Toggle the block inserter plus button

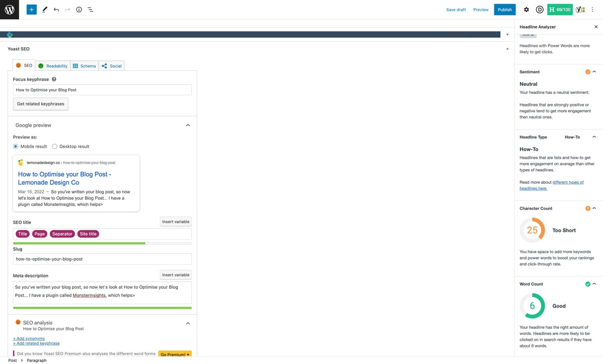(x=32, y=10)
